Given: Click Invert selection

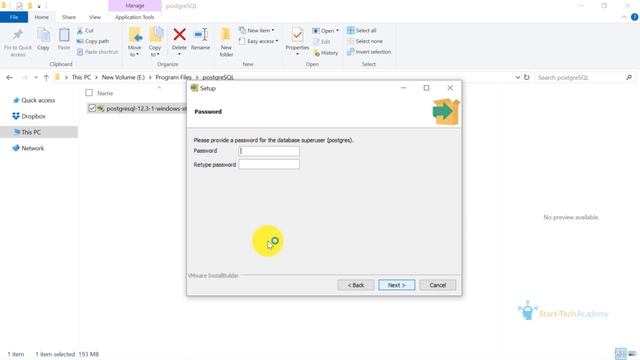Looking at the screenshot, I should [x=369, y=52].
